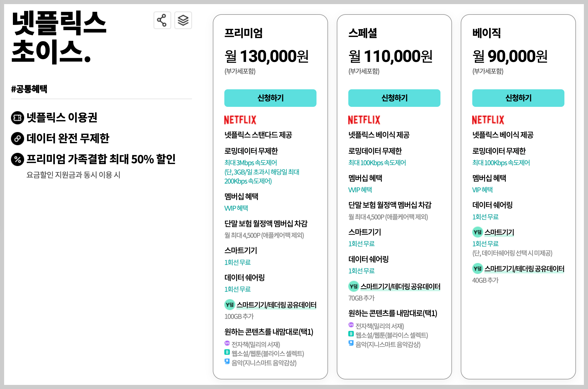588x389 pixels.
Task: Click Netflix logo in Basic plan
Action: pos(488,120)
